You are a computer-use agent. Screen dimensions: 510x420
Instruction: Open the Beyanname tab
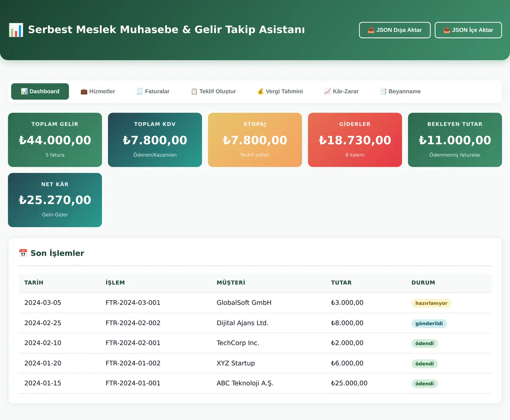point(400,91)
